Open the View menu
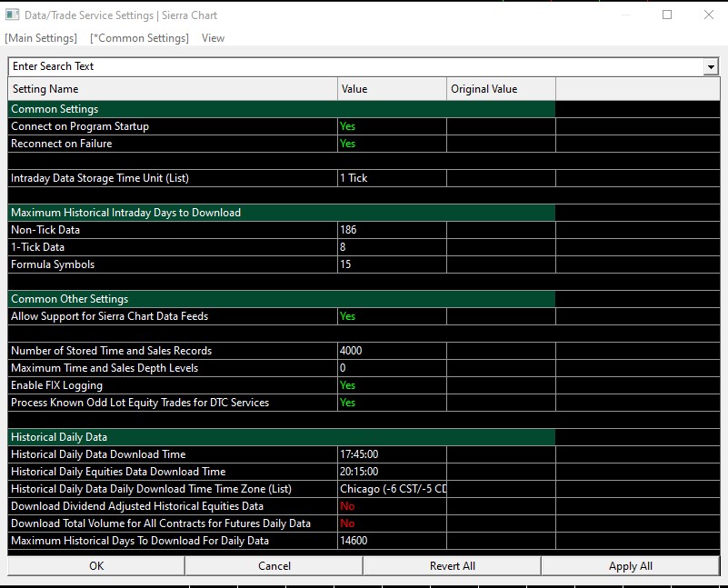 (213, 38)
